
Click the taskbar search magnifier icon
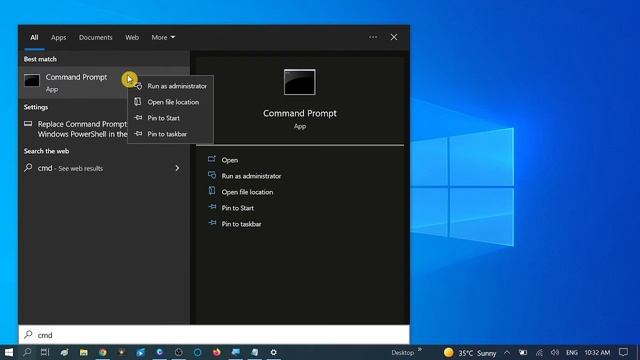[27, 352]
